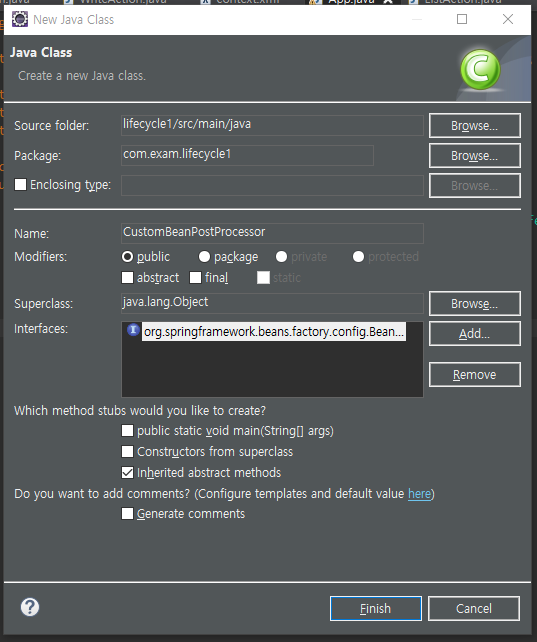Enable Generate comments checkbox
This screenshot has width=537, height=642.
click(127, 513)
